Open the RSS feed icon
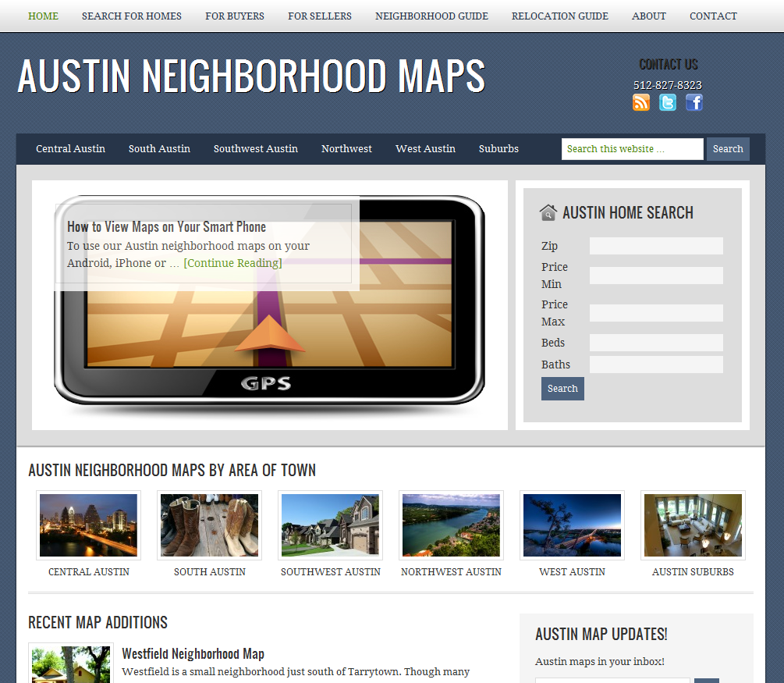The image size is (784, 683). point(641,102)
